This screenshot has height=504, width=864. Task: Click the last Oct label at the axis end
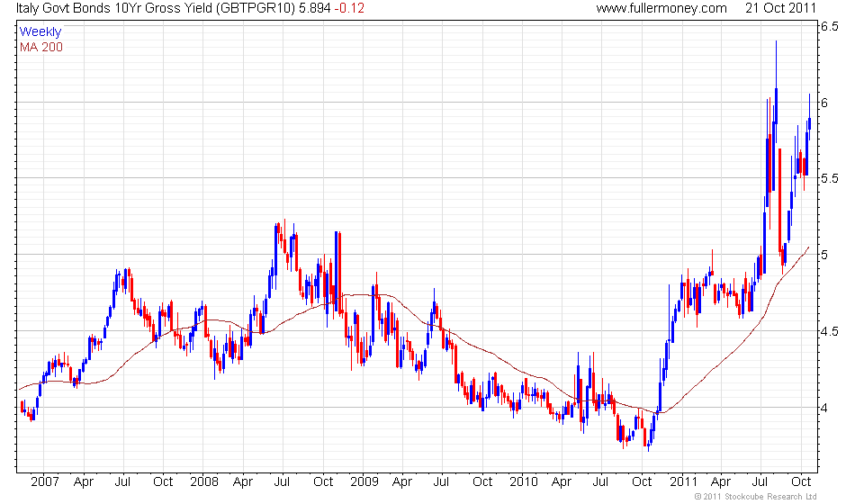pos(801,482)
